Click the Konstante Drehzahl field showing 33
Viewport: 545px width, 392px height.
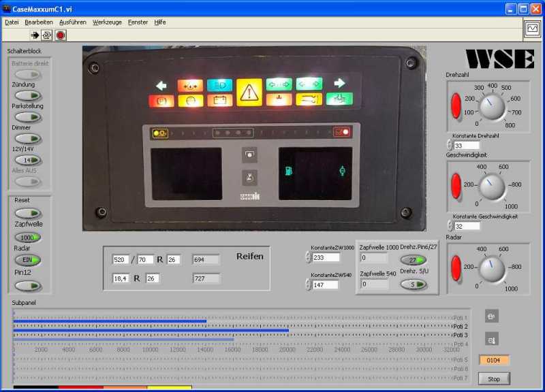point(467,146)
